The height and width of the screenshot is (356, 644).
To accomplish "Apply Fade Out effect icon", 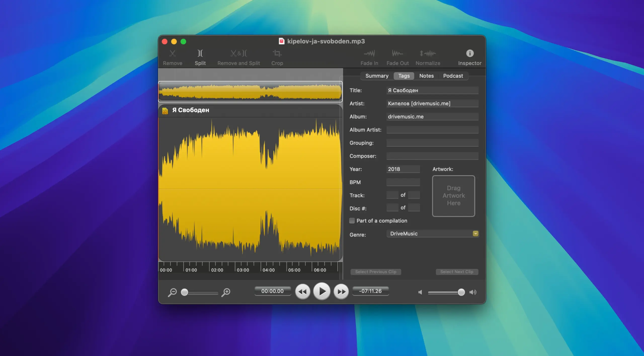I will 397,53.
